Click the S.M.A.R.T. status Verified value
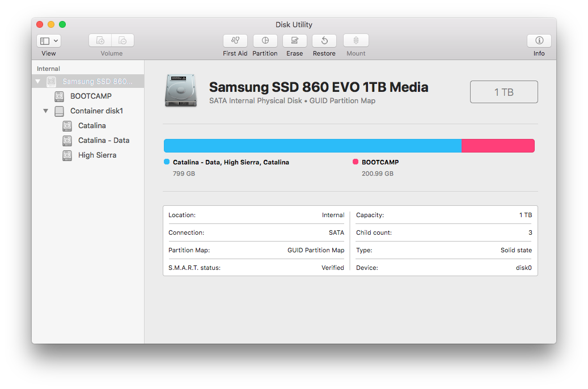 333,268
